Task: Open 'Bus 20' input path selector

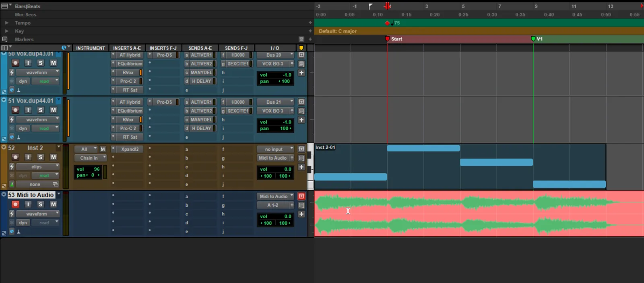Action: [x=276, y=55]
